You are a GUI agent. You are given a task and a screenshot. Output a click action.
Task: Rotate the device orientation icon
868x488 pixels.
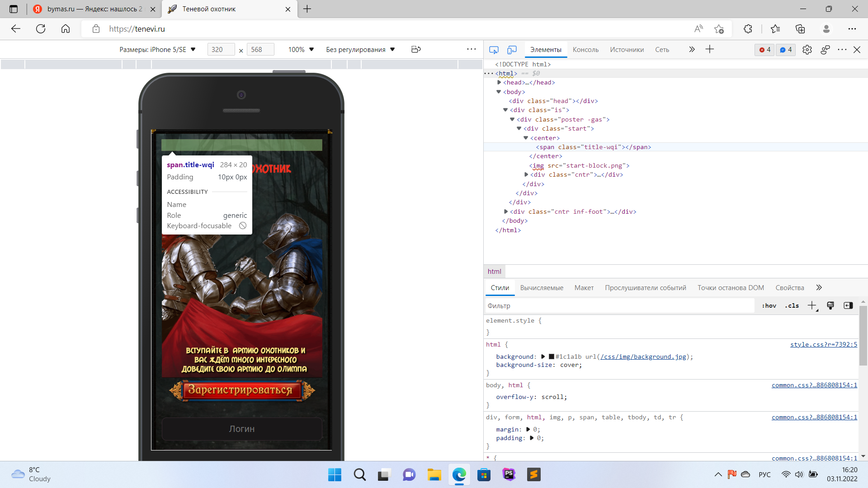click(416, 49)
